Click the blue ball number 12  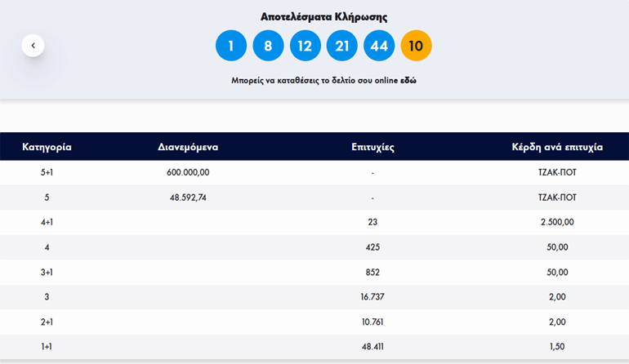click(x=305, y=46)
